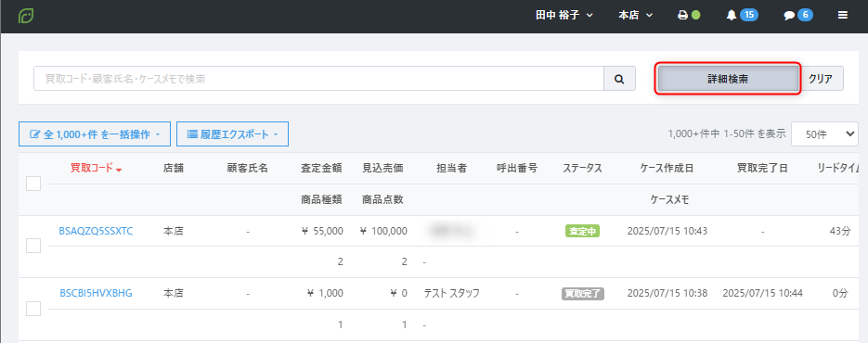
Task: Toggle the select-all header checkbox
Action: click(x=33, y=184)
